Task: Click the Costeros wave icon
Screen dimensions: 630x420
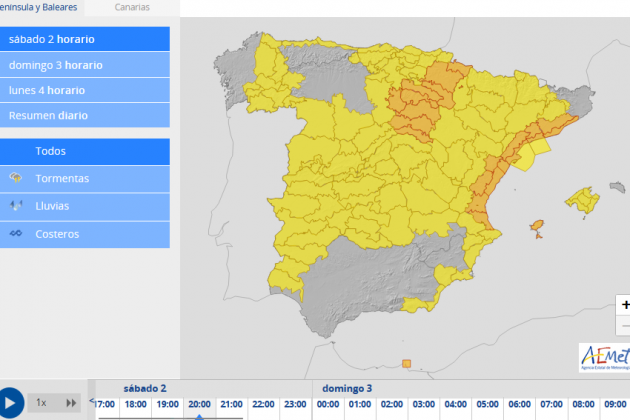Action: 15,234
